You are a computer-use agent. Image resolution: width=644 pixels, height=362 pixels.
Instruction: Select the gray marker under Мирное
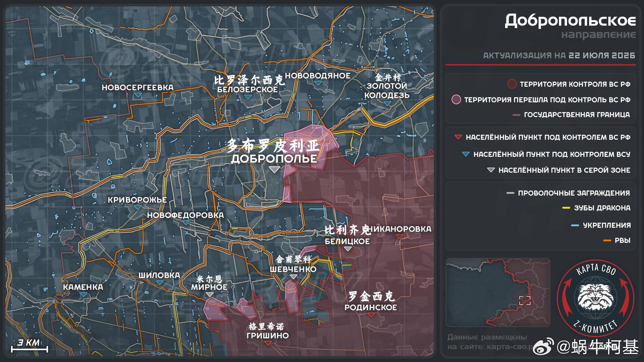[210, 294]
